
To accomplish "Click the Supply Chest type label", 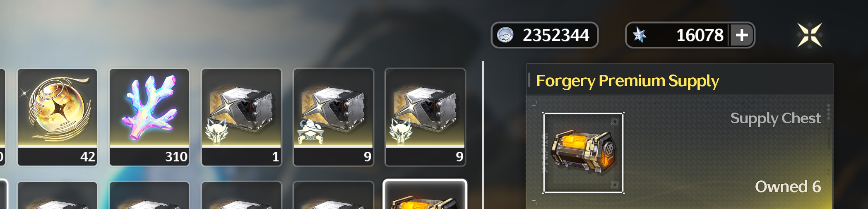I will (x=775, y=118).
